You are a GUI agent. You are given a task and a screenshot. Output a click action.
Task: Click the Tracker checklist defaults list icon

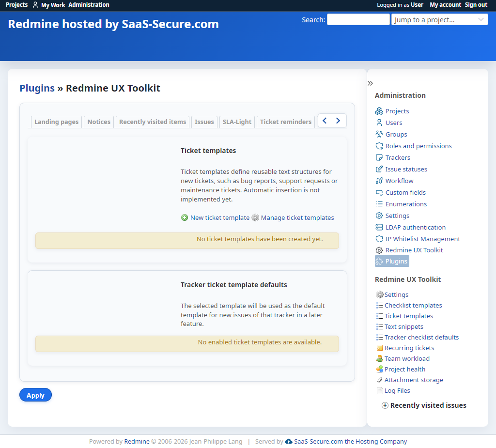click(380, 337)
